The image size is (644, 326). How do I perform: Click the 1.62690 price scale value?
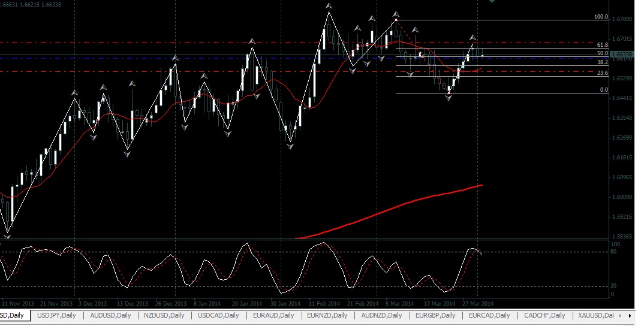pyautogui.click(x=622, y=138)
